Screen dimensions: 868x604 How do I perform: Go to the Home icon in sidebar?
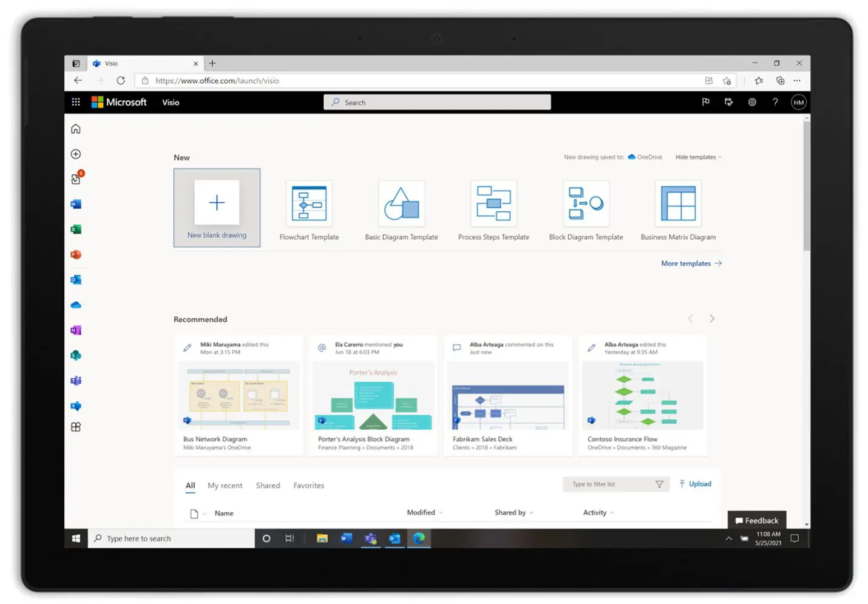tap(76, 129)
